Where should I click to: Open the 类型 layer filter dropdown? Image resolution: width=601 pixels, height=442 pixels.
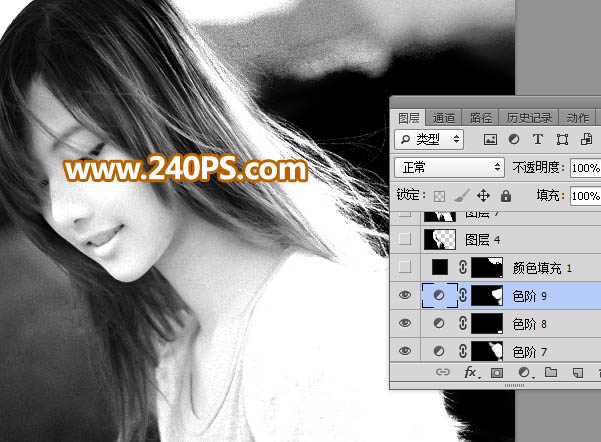429,139
